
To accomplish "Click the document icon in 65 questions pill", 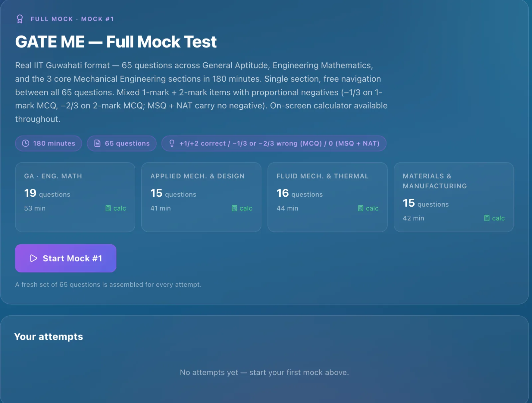I will [97, 143].
